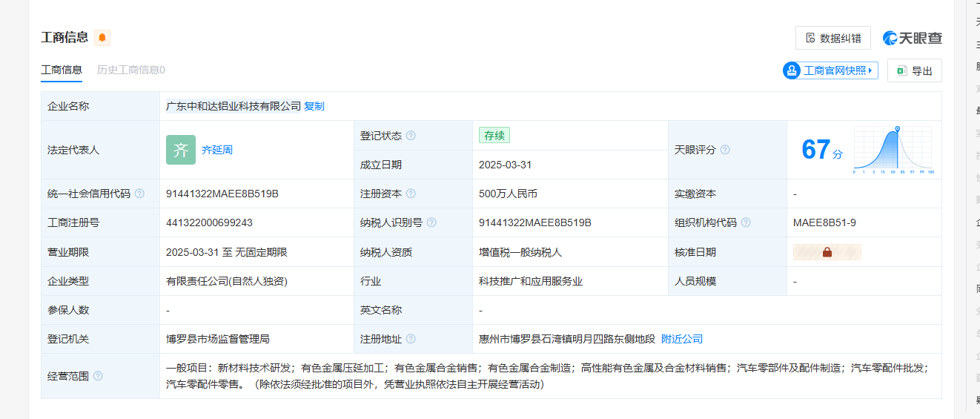Export data with the 导出 button

(914, 71)
